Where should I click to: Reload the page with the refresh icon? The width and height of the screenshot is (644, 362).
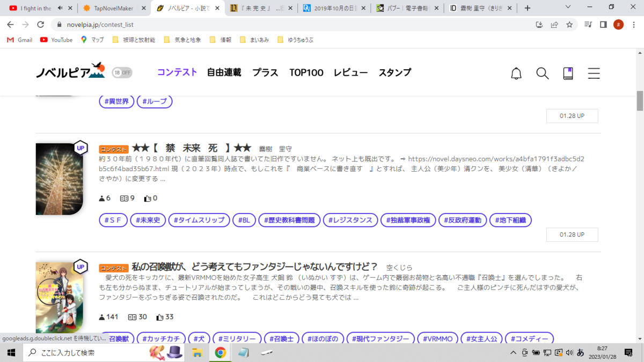[40, 25]
